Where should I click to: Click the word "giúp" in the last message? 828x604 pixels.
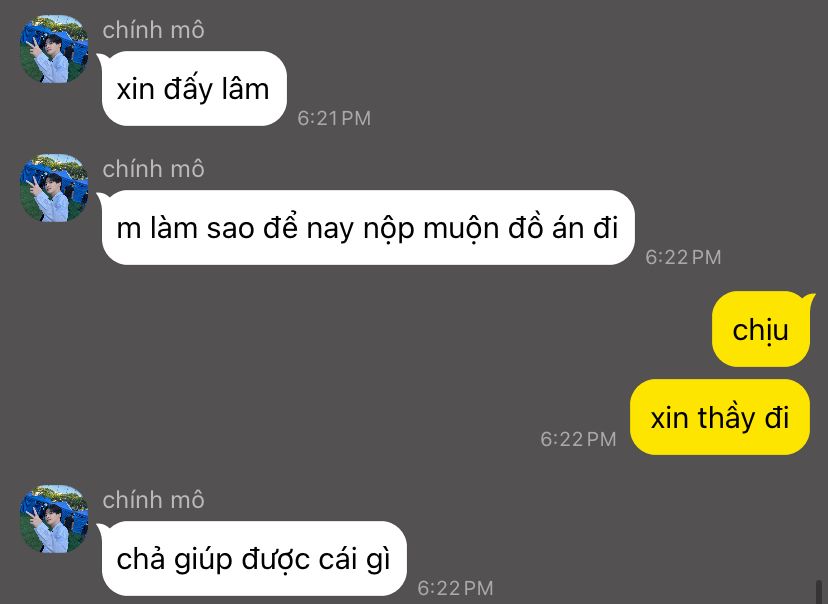click(203, 560)
